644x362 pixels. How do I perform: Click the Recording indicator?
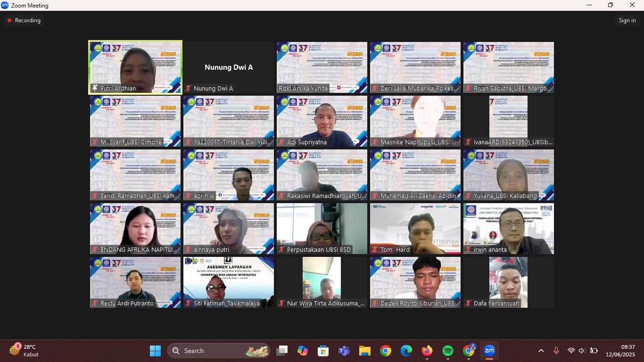coord(24,20)
